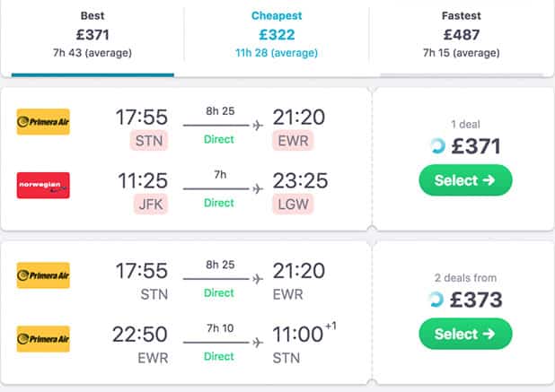Click the "1 deal" text above £371
Image resolution: width=555 pixels, height=392 pixels.
464,124
